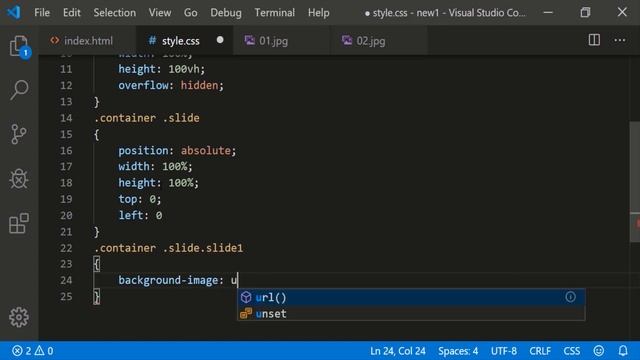640x360 pixels.
Task: Open the Source Control view
Action: [x=19, y=134]
